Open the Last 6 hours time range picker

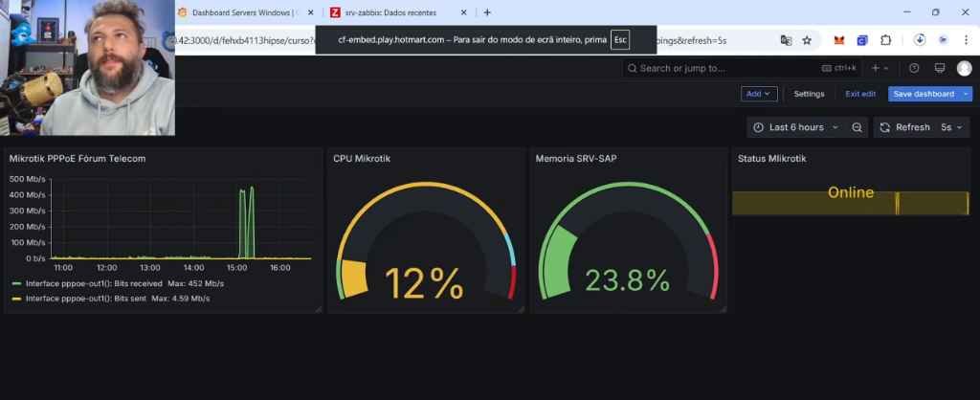796,127
